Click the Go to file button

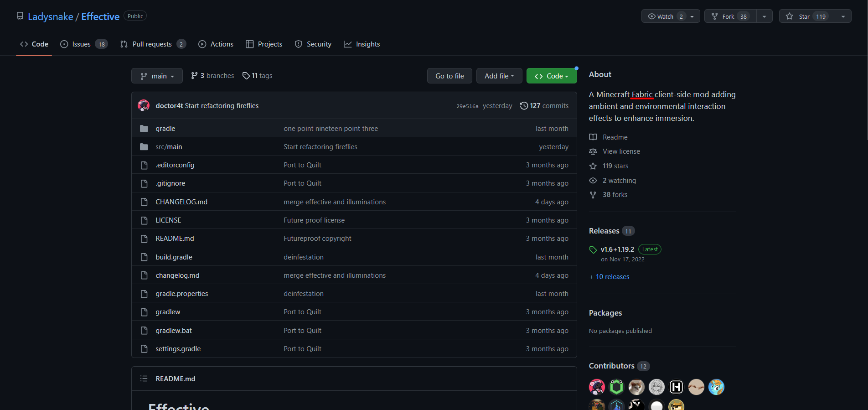(x=449, y=76)
